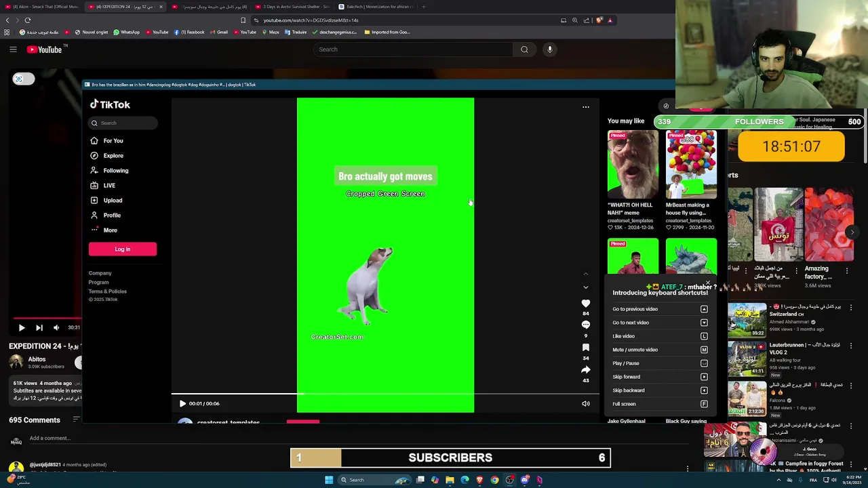Expand the Terms & Policies footer section
868x488 pixels.
tap(107, 291)
